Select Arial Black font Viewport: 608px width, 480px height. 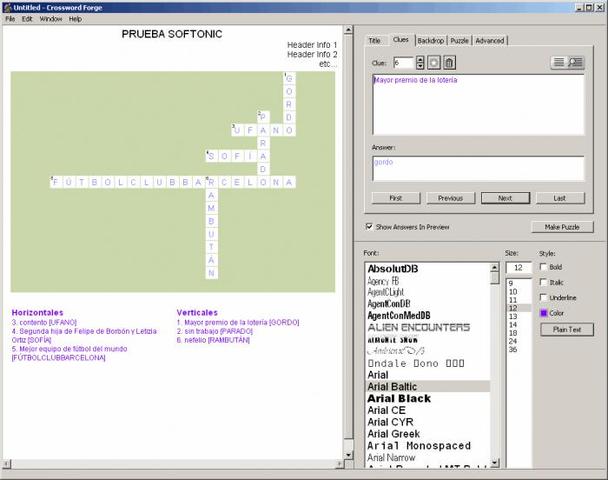coord(399,399)
